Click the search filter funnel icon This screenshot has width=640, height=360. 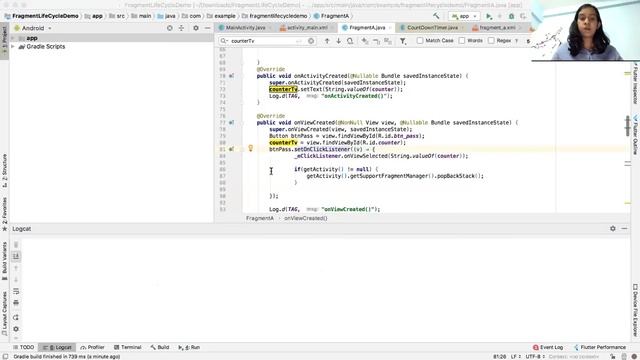pyautogui.click(x=403, y=41)
